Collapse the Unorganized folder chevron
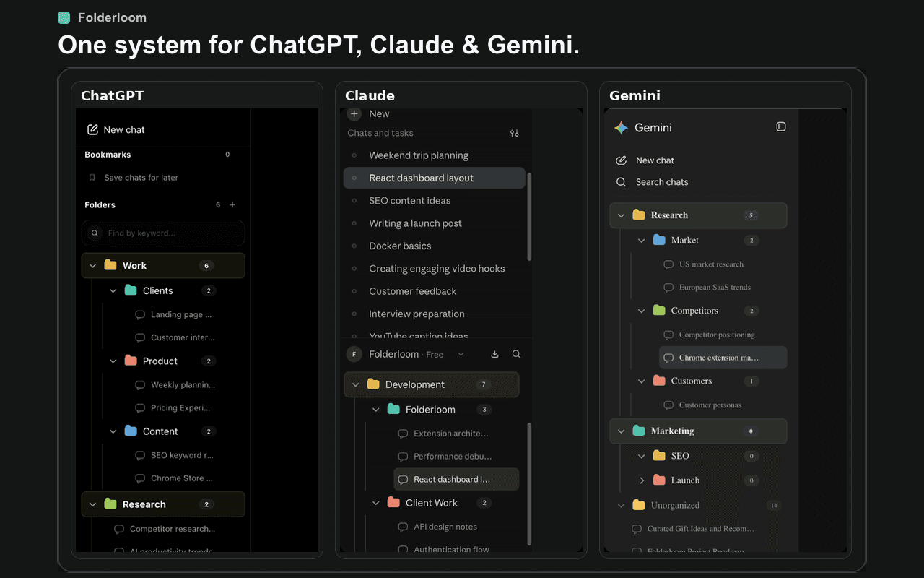The width and height of the screenshot is (924, 578). click(x=621, y=506)
